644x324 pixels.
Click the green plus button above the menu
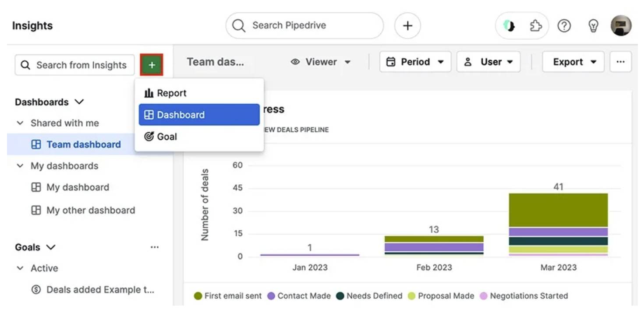152,64
